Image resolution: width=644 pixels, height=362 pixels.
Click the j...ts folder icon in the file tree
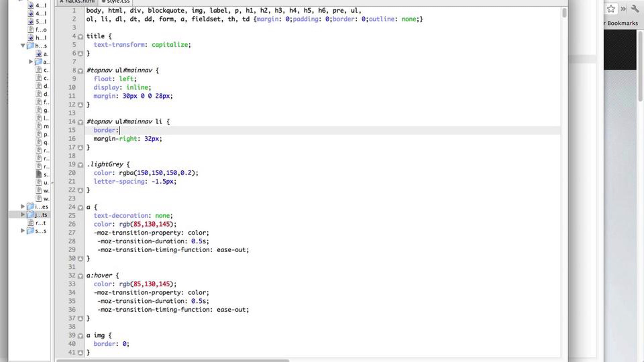tap(30, 215)
